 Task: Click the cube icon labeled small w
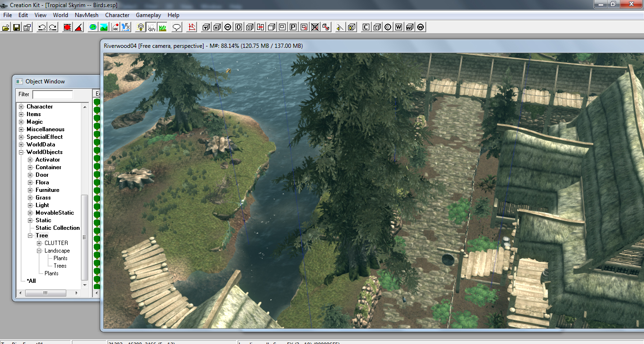coord(410,27)
